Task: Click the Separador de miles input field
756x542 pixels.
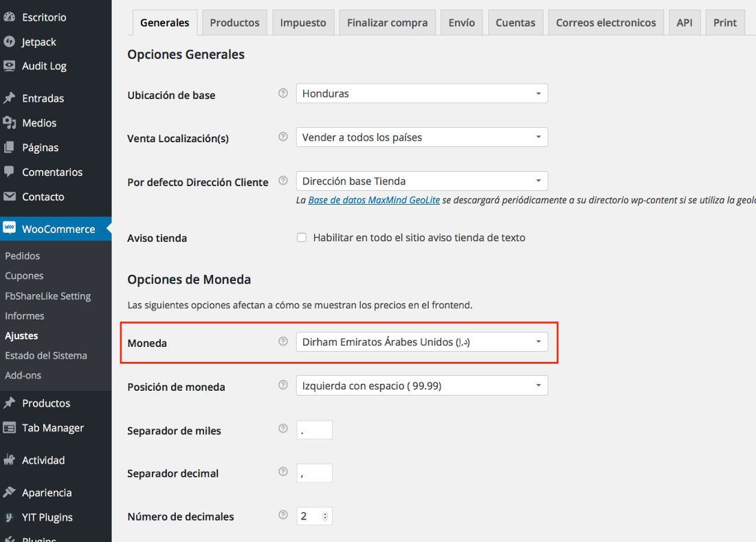Action: (x=314, y=430)
